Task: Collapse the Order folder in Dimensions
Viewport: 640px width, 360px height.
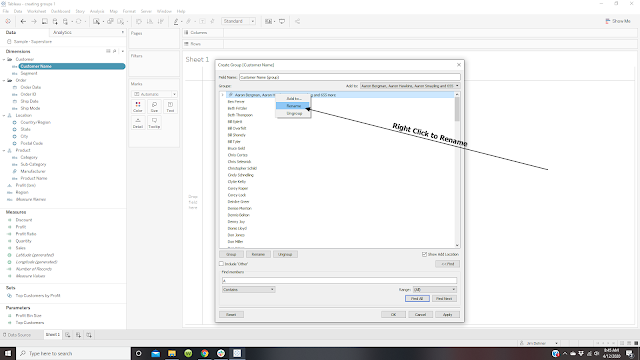Action: pos(4,80)
